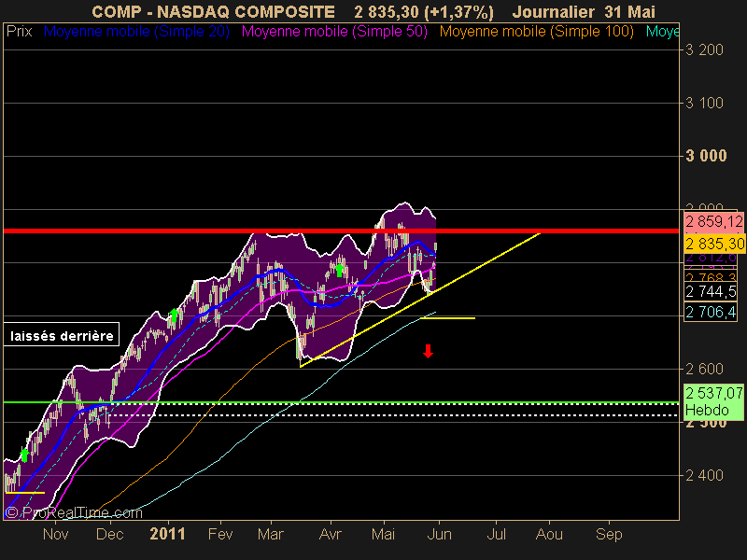This screenshot has height=560, width=747.
Task: Click the 3 200 axis value
Action: coord(704,50)
